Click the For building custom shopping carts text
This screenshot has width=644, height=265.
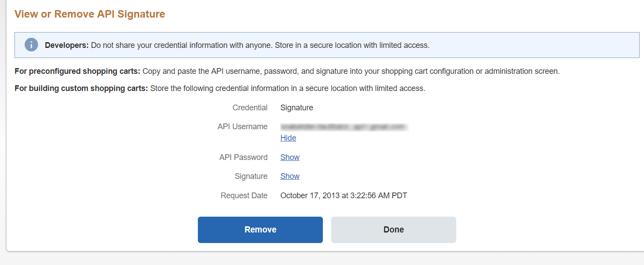81,88
